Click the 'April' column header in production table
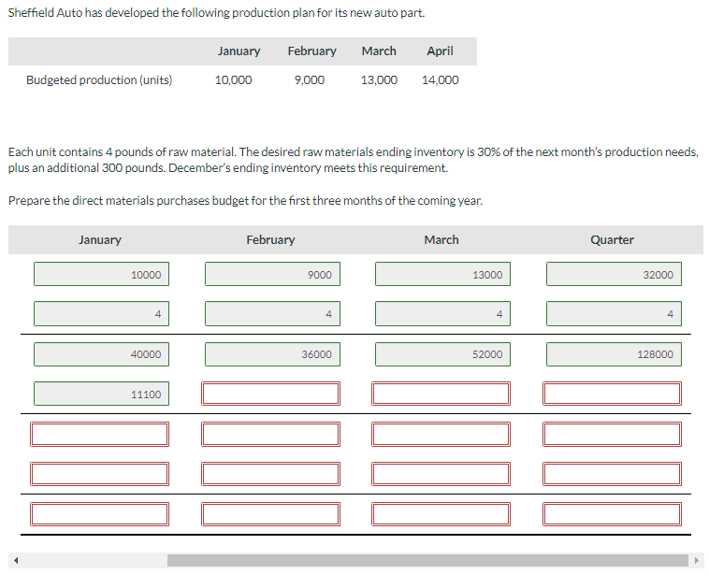The height and width of the screenshot is (588, 709). (440, 51)
